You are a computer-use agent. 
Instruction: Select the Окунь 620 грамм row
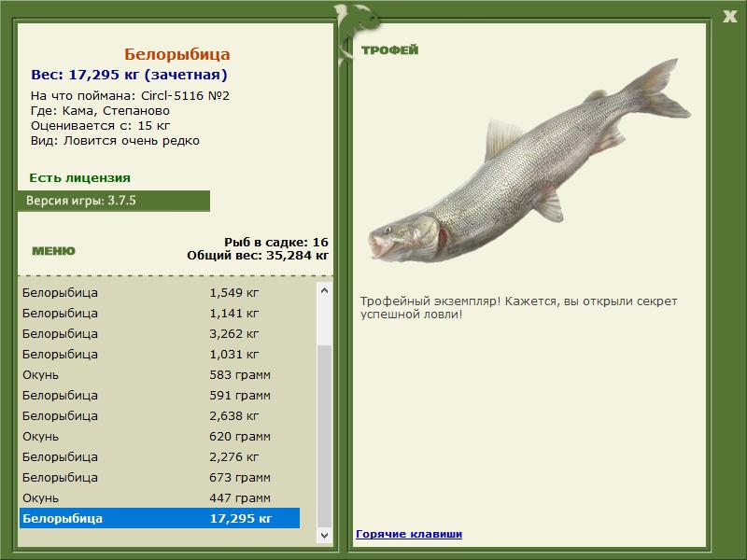[160, 436]
